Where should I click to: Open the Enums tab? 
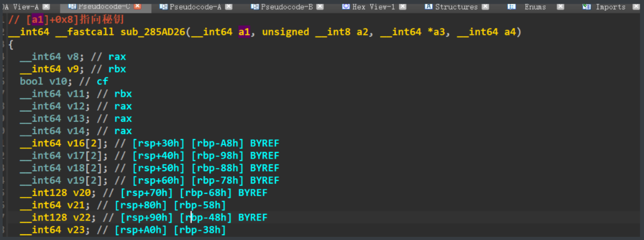pyautogui.click(x=535, y=7)
